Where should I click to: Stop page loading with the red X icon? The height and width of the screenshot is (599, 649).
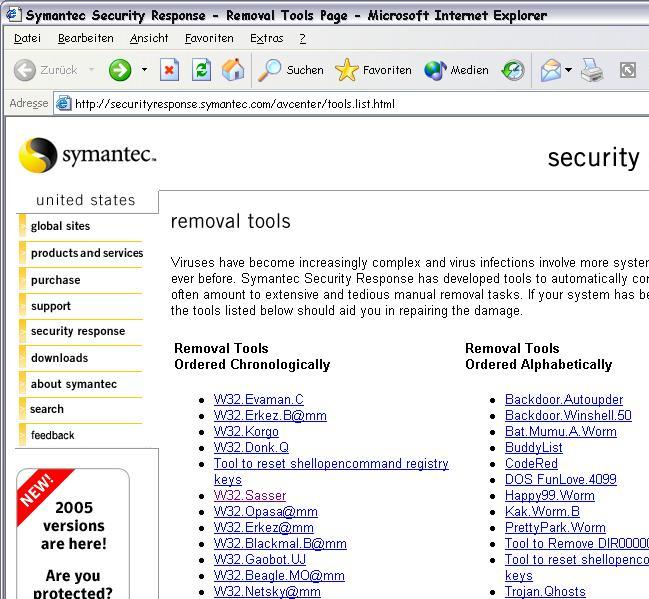pyautogui.click(x=169, y=70)
